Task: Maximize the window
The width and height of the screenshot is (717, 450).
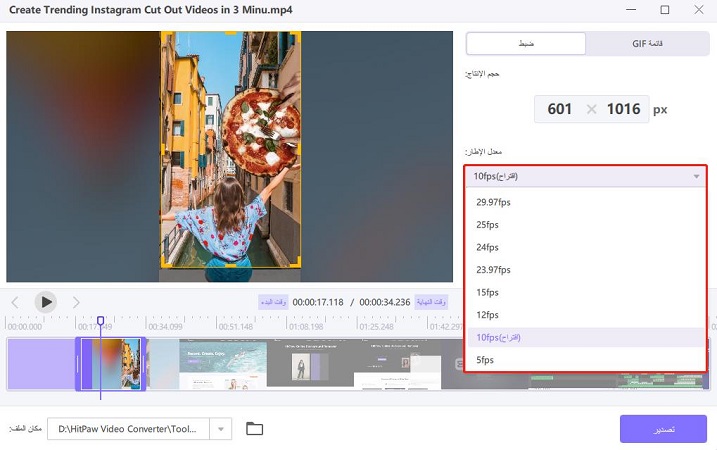Action: [665, 10]
